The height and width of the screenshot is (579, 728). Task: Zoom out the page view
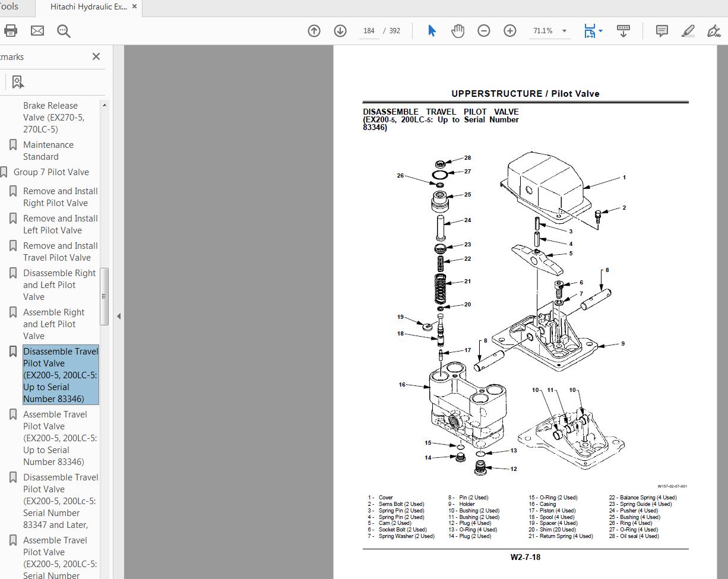pyautogui.click(x=484, y=30)
